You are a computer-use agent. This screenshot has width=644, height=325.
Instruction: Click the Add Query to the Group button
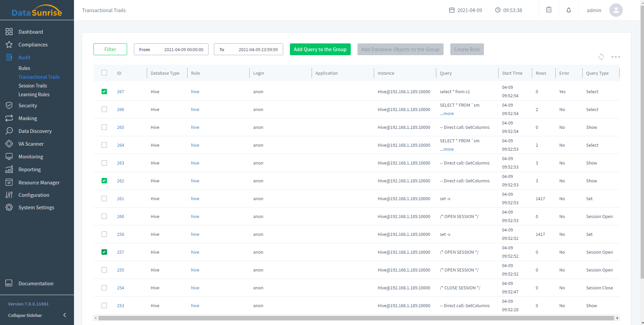tap(320, 49)
